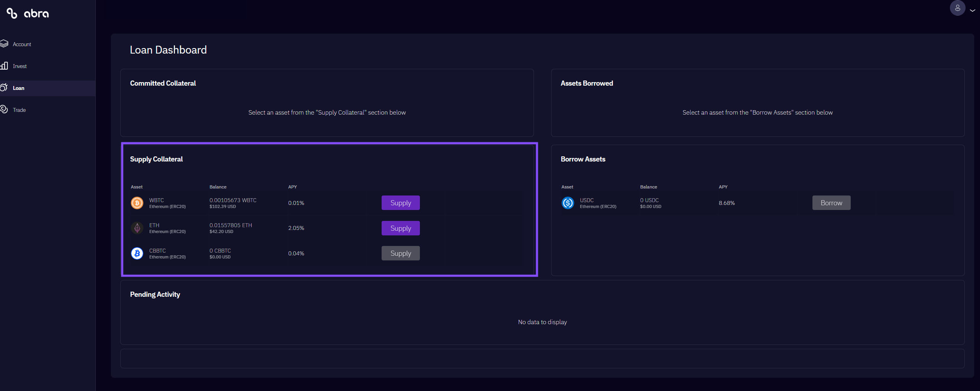Supply ETH as collateral
Image resolution: width=980 pixels, height=391 pixels.
tap(401, 228)
